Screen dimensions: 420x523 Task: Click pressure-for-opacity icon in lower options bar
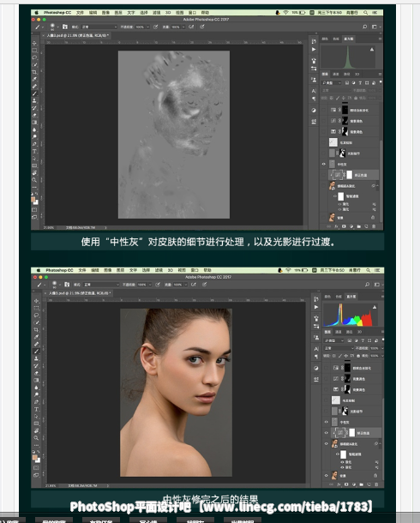click(x=158, y=285)
